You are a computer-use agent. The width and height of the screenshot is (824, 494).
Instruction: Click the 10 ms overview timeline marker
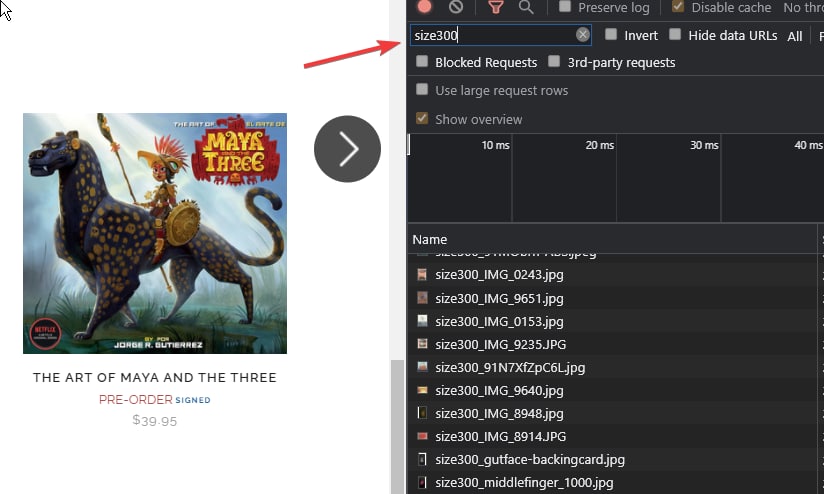[x=495, y=145]
